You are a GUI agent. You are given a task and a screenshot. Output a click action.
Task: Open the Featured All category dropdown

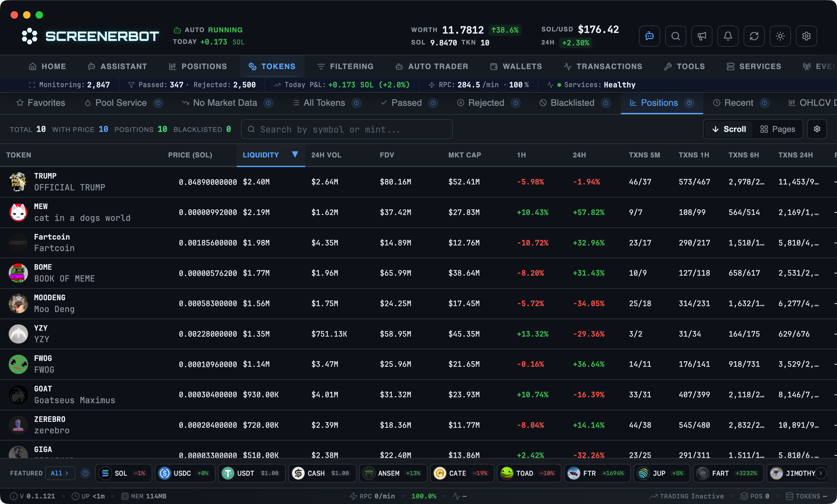pos(60,473)
